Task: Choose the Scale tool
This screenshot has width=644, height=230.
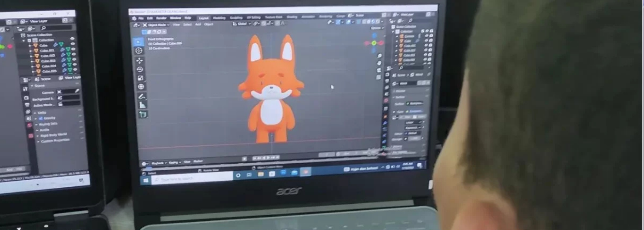Action: [x=140, y=78]
